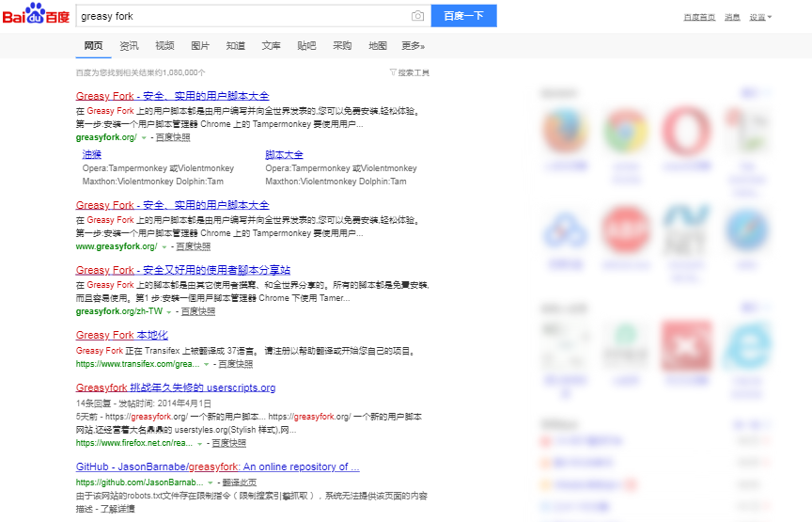
Task: Click the 搜索工具 filter funnel icon
Action: [x=393, y=72]
